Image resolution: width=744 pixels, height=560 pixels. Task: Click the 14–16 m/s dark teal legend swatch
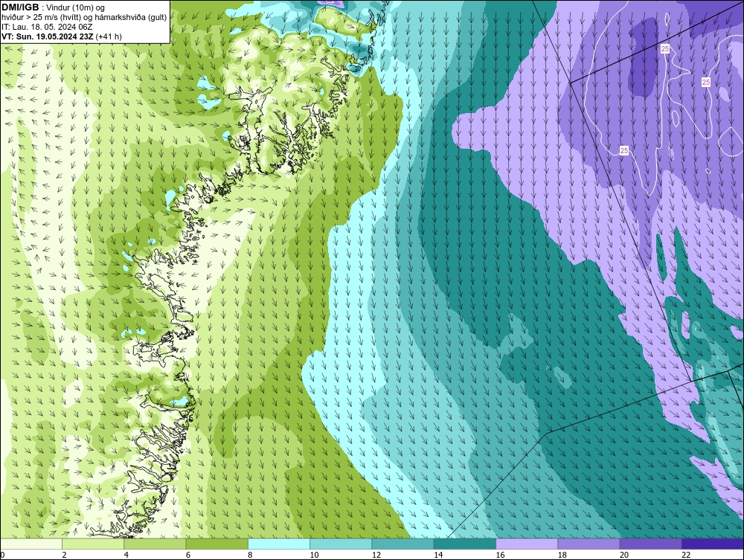[465, 544]
